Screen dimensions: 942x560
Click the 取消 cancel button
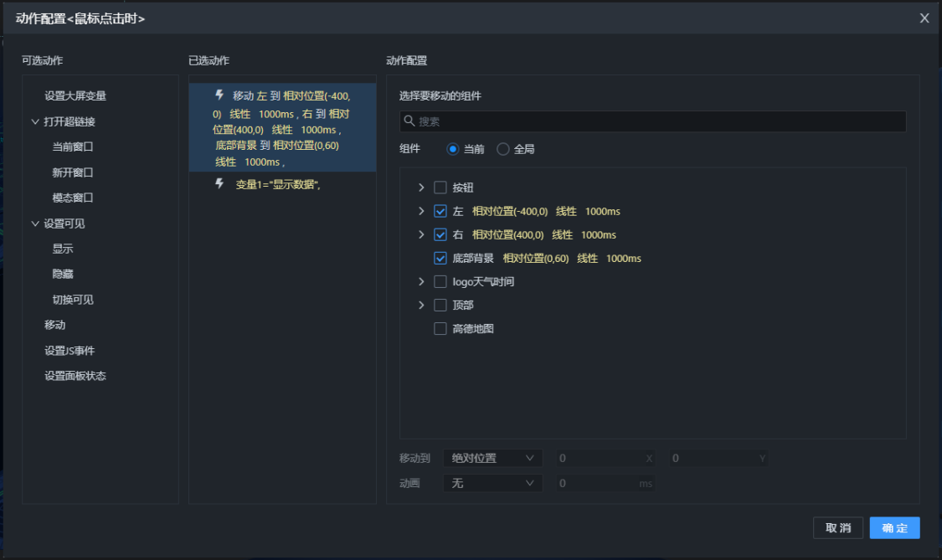point(838,527)
